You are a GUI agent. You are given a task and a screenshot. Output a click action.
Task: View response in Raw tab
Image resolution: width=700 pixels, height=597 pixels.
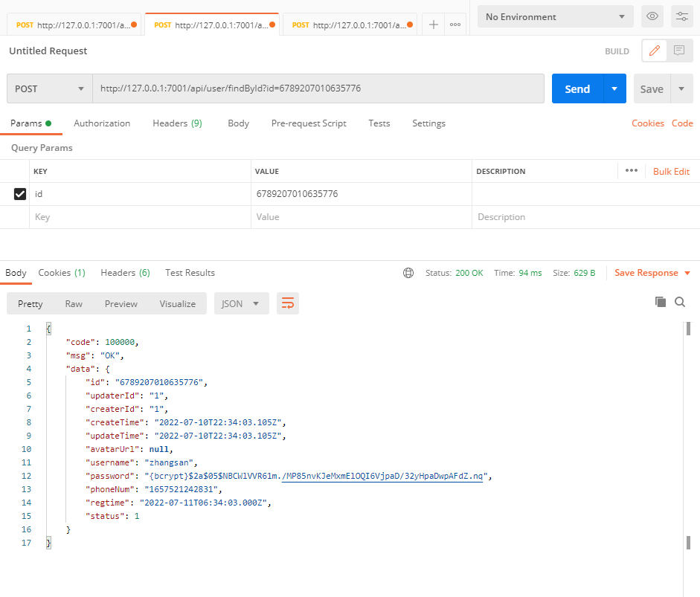pos(73,303)
